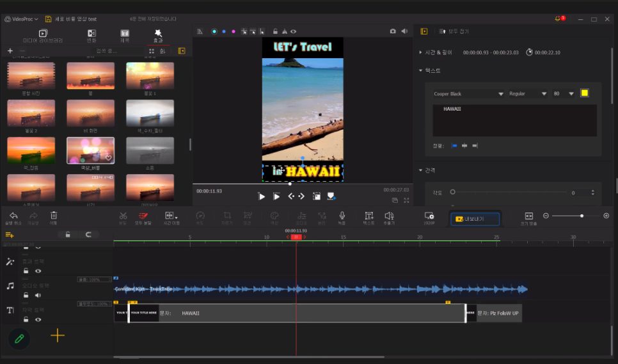Save project with the yellow floppy icon

48,19
